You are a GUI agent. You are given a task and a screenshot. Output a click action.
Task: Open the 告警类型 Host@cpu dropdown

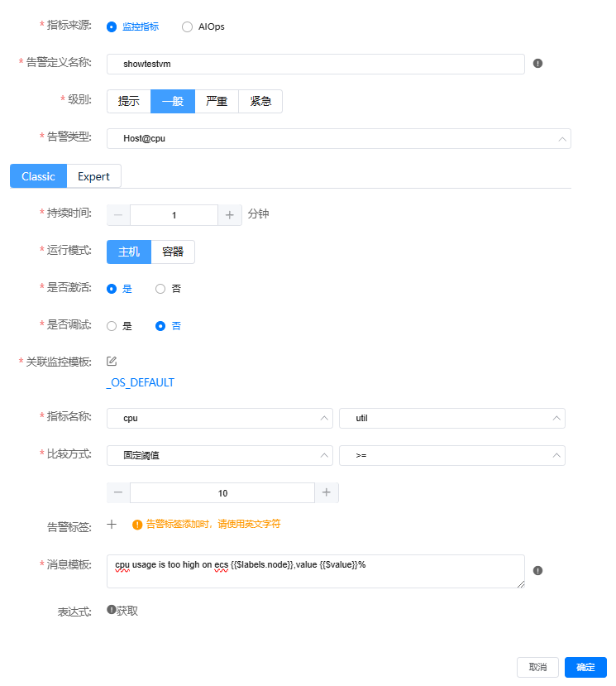pyautogui.click(x=338, y=138)
